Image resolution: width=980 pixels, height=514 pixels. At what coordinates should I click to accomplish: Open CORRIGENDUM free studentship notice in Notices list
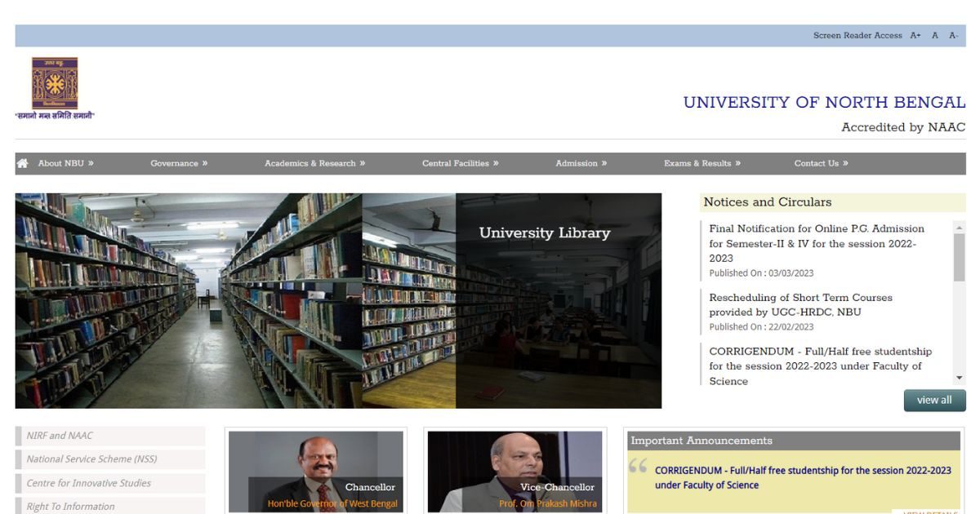pyautogui.click(x=820, y=366)
